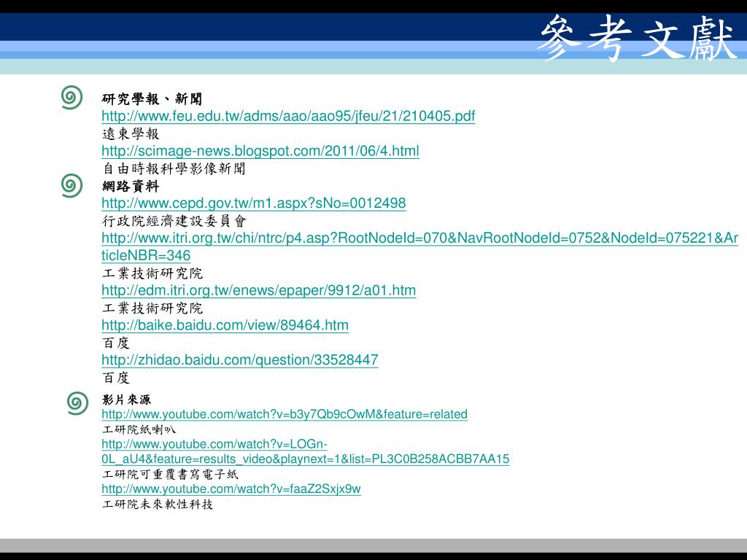Select 百度 below the baike.baidu.com link

[116, 343]
